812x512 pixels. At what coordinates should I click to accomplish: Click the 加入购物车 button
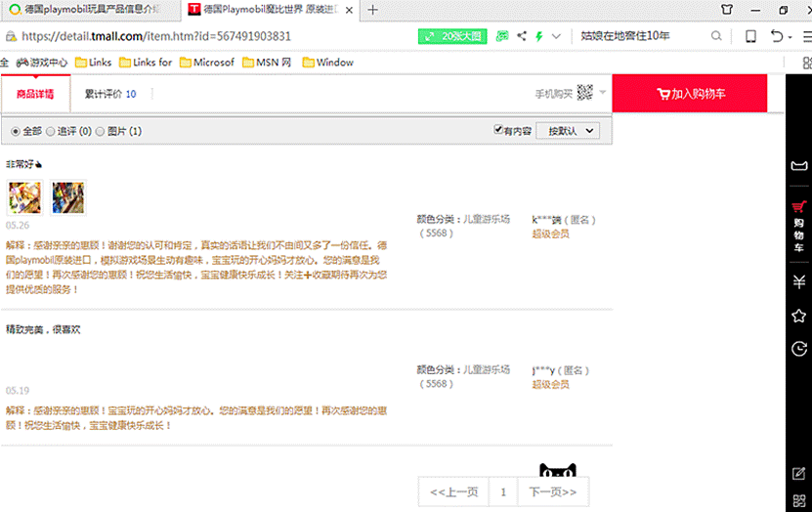click(690, 94)
